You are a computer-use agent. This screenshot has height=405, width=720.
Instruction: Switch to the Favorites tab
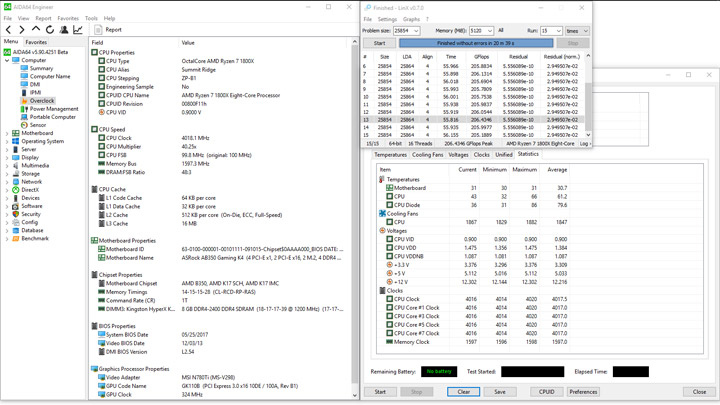click(x=36, y=42)
